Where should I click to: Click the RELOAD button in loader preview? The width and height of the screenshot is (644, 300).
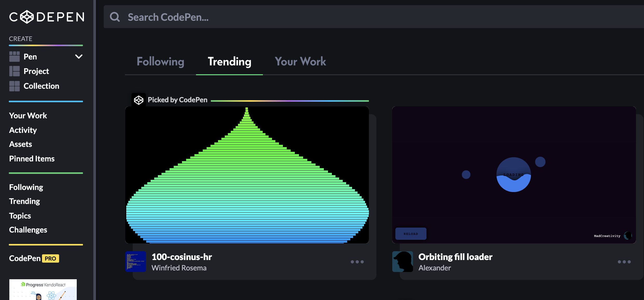pos(411,234)
